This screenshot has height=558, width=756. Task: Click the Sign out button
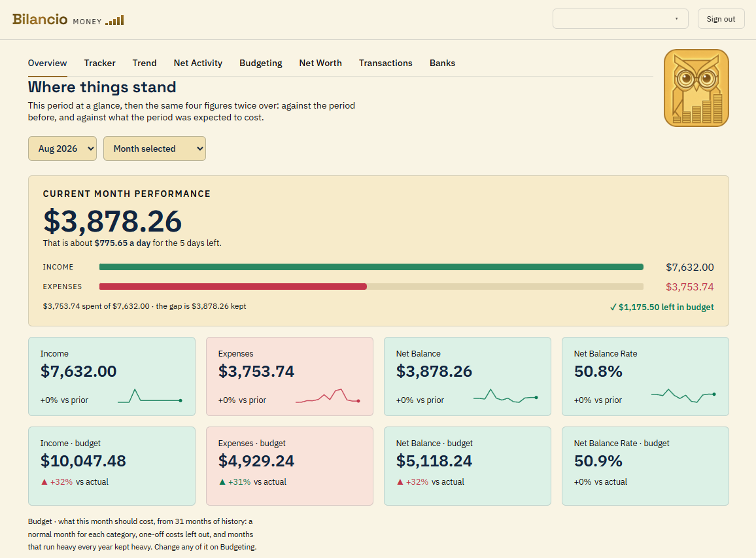(721, 19)
